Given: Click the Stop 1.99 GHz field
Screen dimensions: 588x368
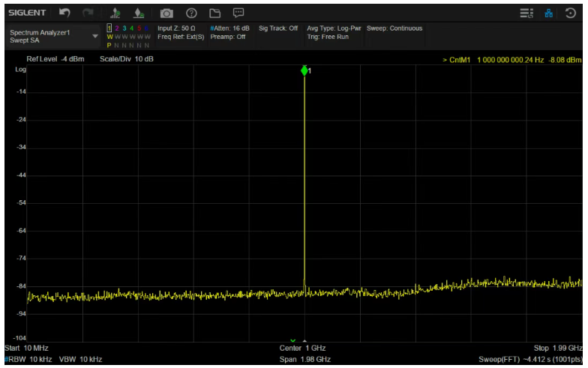Looking at the screenshot, I should [x=558, y=348].
